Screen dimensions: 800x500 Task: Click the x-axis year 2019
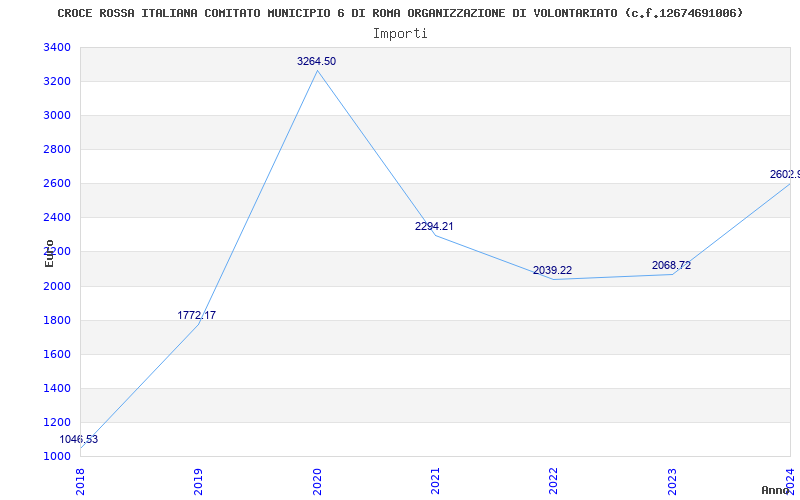198,482
